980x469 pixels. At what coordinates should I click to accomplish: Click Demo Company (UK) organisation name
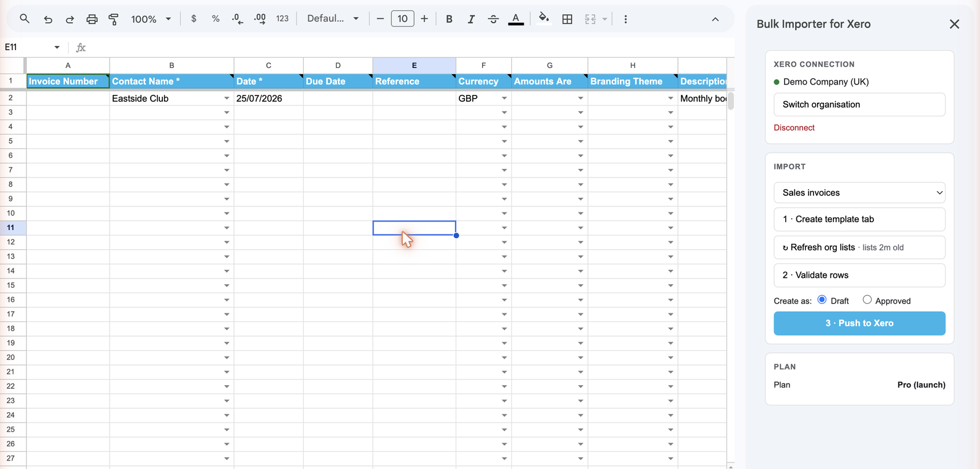826,82
